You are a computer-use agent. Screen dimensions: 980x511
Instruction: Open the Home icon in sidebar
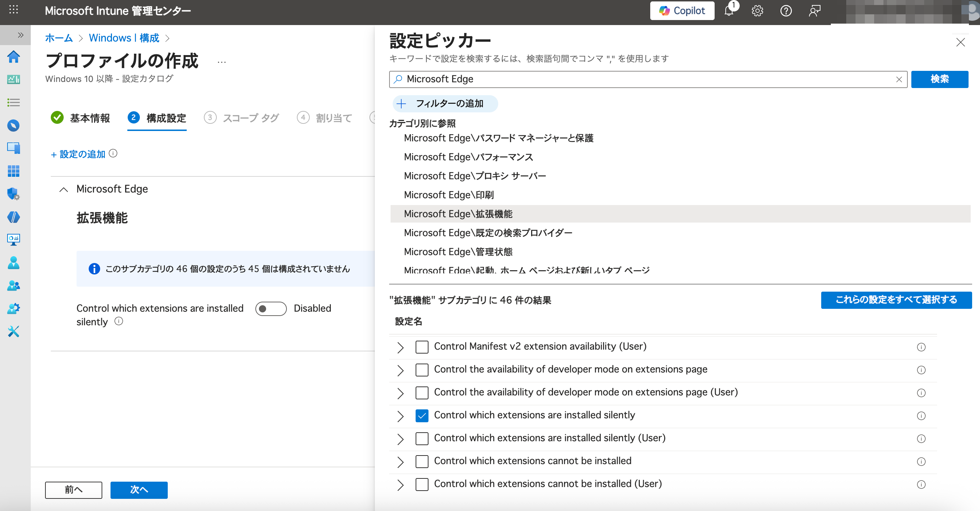(x=14, y=57)
